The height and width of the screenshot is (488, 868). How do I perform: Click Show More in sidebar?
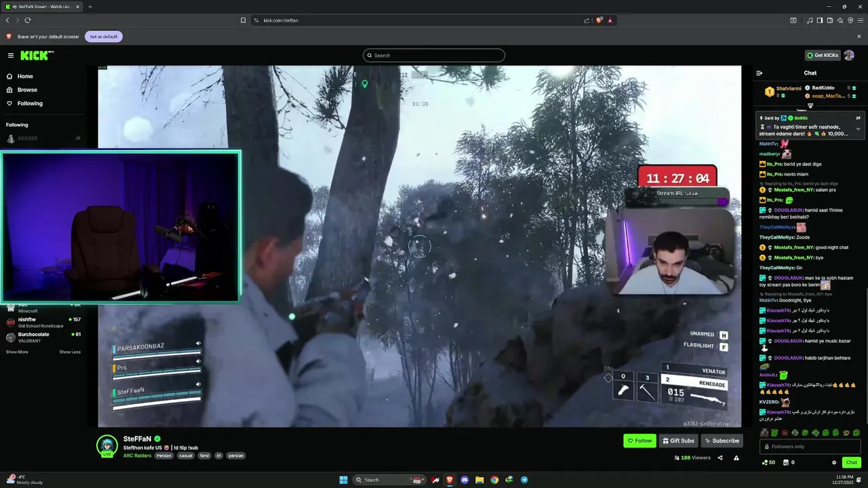pos(17,352)
